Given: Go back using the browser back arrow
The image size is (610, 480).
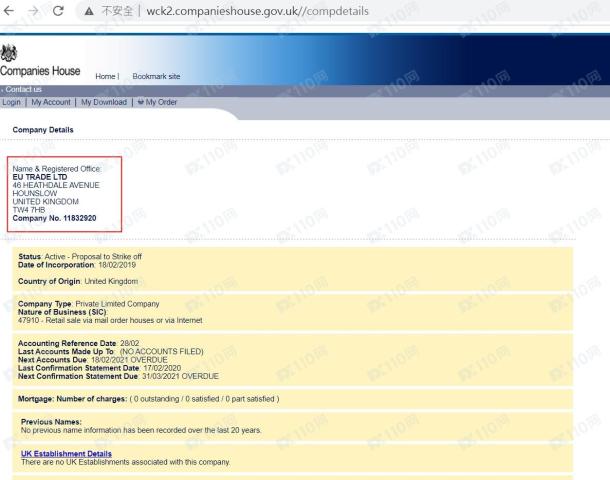Looking at the screenshot, I should pos(9,11).
